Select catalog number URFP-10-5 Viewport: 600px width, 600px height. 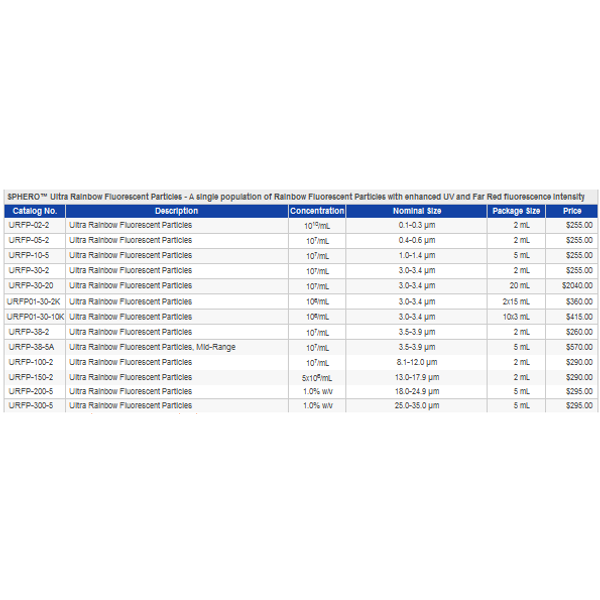[29, 255]
